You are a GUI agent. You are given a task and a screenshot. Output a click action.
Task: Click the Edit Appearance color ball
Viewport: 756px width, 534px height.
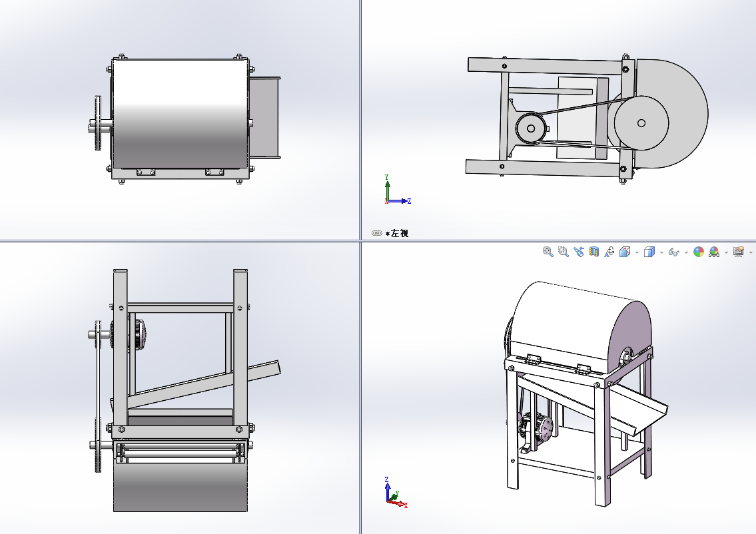[698, 252]
